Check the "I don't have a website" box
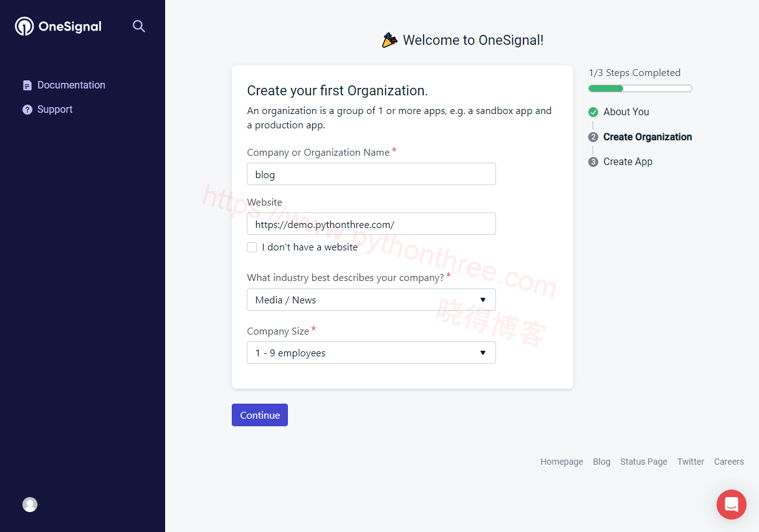 (x=252, y=247)
